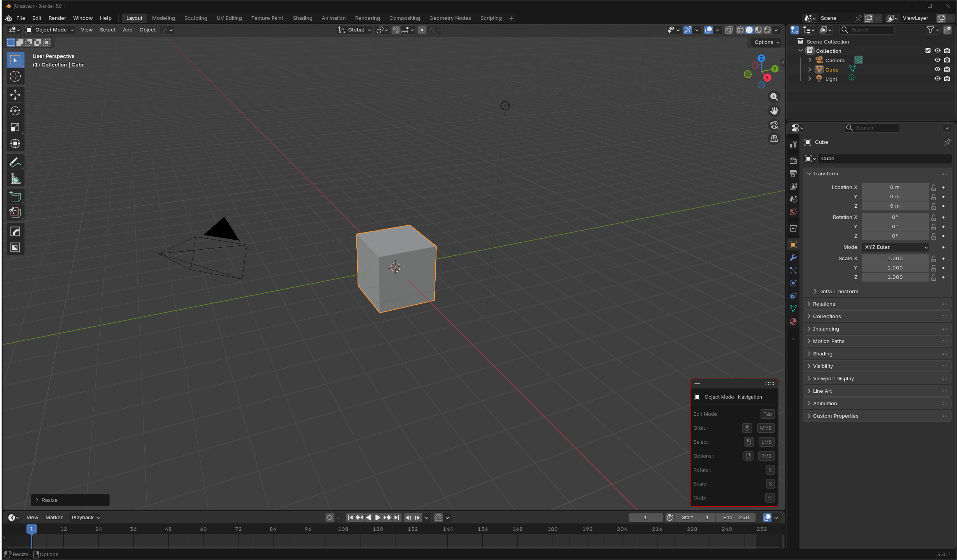This screenshot has height=560, width=957.
Task: Open the Material properties tab
Action: [x=793, y=322]
